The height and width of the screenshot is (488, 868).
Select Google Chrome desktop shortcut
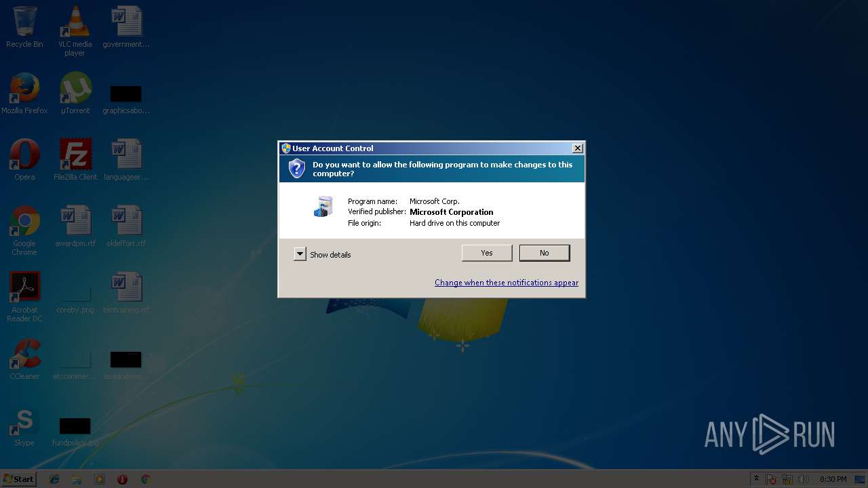click(x=24, y=230)
